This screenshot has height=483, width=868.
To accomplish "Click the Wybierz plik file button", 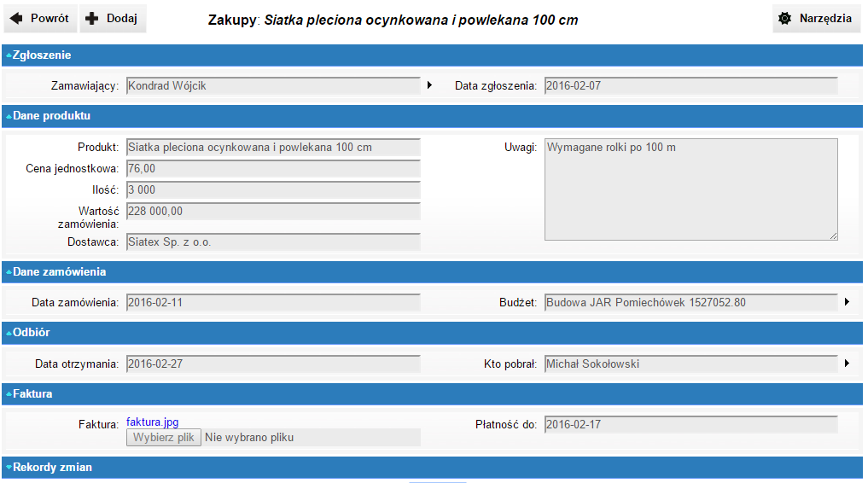I will click(x=164, y=438).
